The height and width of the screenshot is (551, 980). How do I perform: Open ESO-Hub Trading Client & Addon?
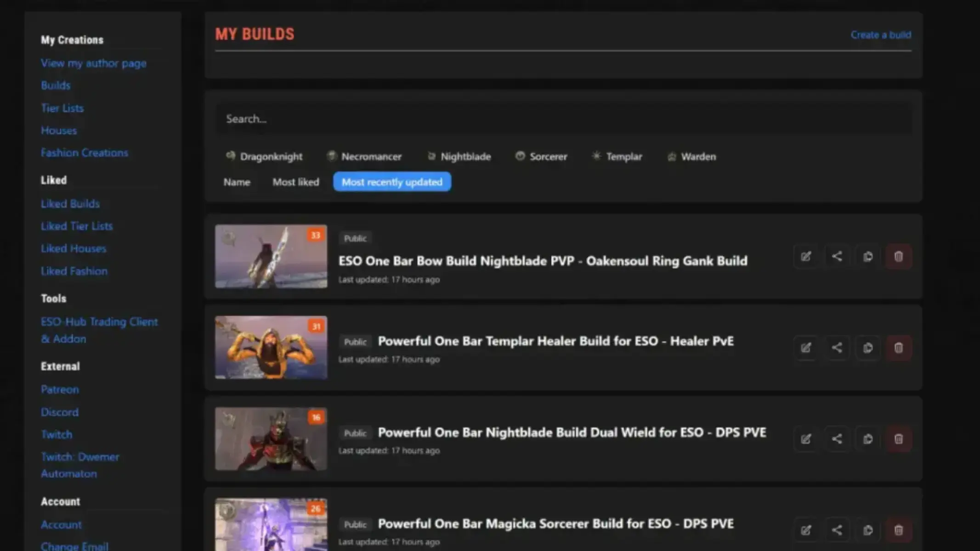pos(99,330)
